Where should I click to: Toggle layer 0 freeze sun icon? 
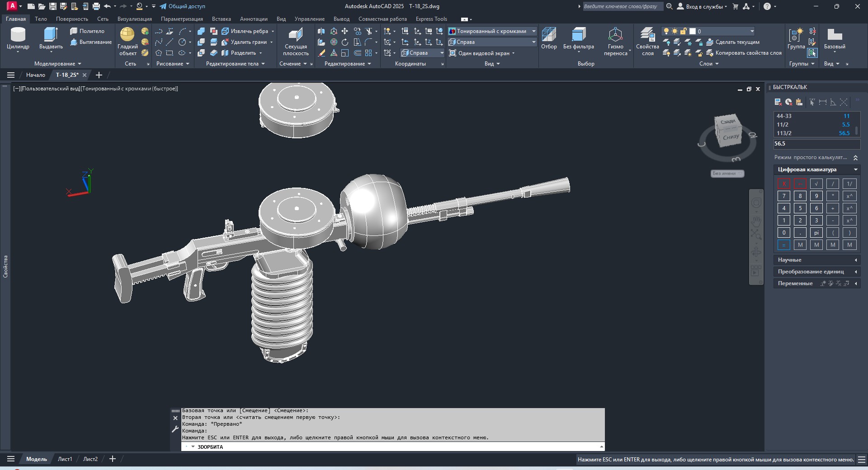tap(675, 31)
